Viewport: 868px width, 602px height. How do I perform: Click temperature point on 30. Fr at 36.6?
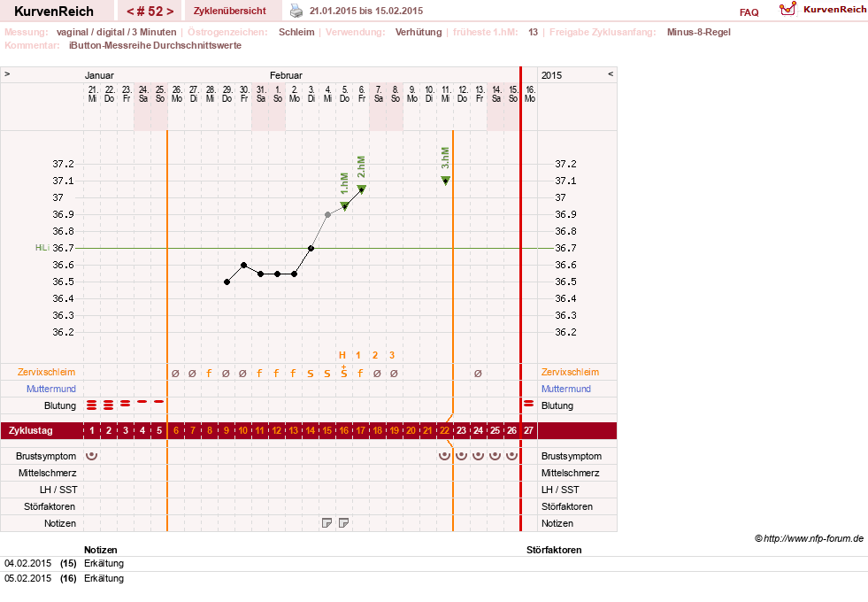(x=243, y=266)
